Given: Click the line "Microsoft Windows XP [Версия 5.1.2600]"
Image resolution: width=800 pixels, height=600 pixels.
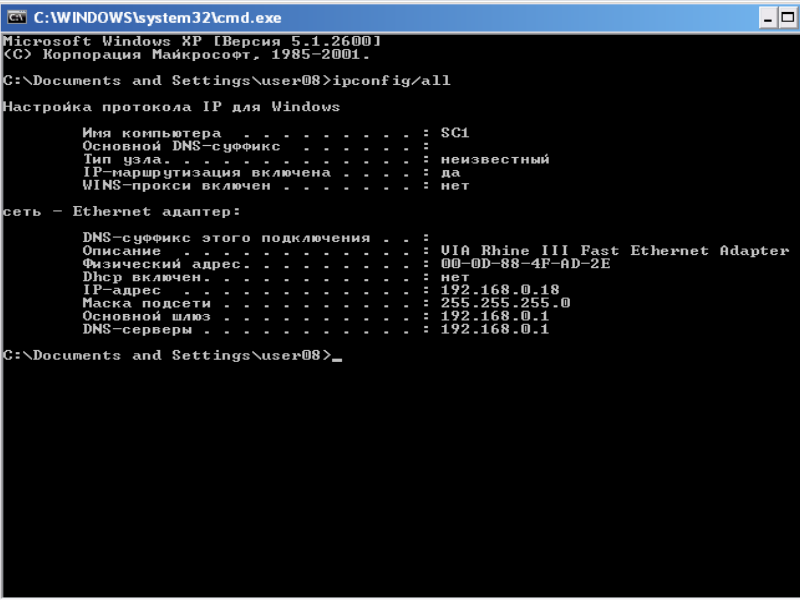Looking at the screenshot, I should [x=192, y=41].
